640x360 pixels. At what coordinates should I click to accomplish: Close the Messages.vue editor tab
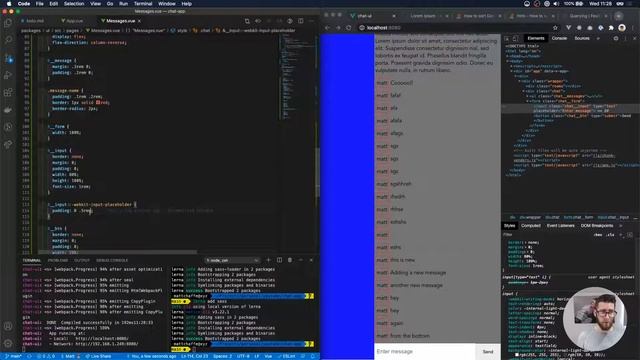pos(139,21)
